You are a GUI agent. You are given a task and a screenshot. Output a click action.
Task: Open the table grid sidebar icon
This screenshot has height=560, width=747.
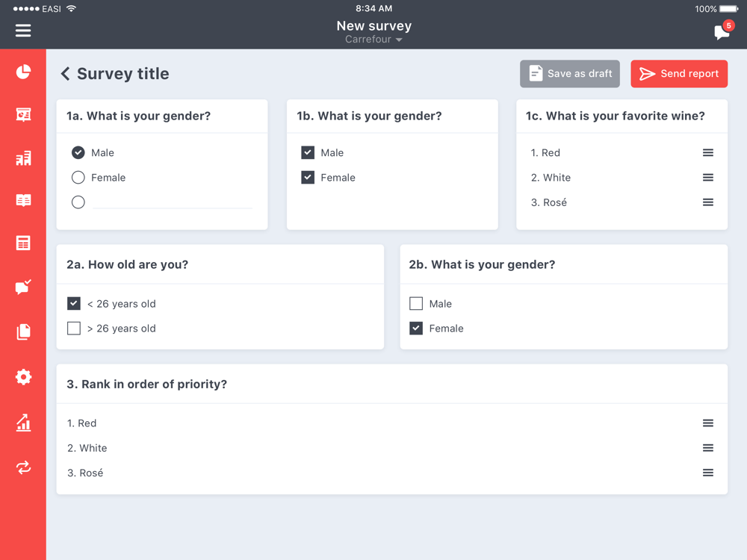tap(23, 243)
